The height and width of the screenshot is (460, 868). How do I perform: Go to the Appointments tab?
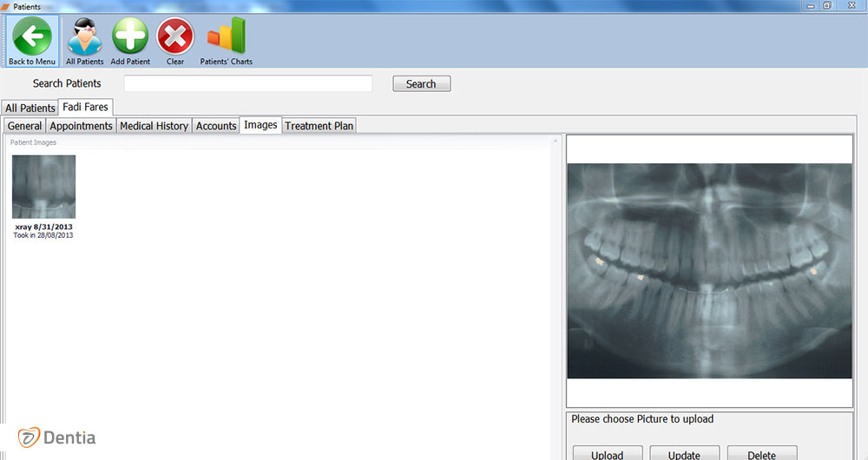(81, 126)
